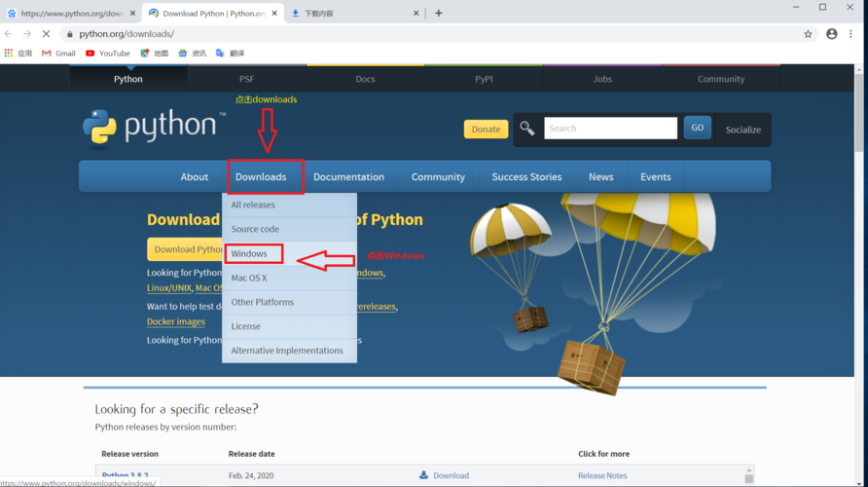Image resolution: width=868 pixels, height=487 pixels.
Task: Click the magnifier search icon
Action: [527, 129]
